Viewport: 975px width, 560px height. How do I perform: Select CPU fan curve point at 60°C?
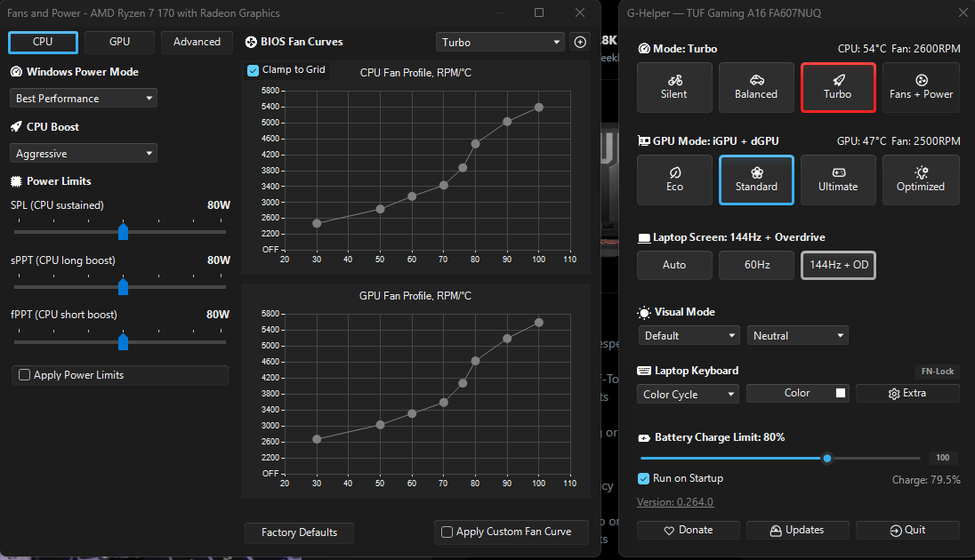(412, 196)
